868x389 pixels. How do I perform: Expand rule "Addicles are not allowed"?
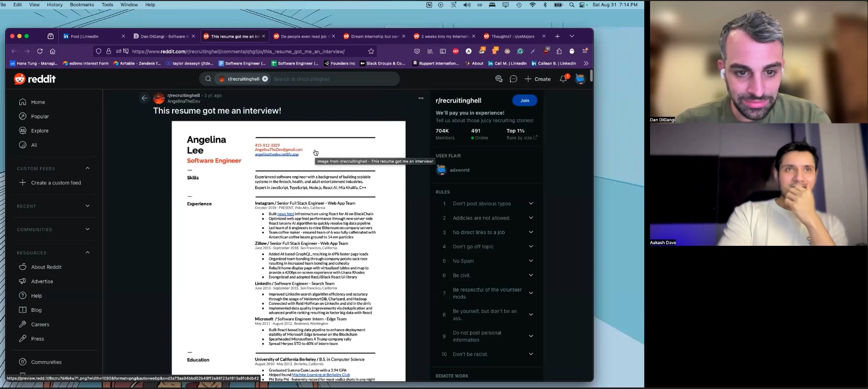coord(531,218)
